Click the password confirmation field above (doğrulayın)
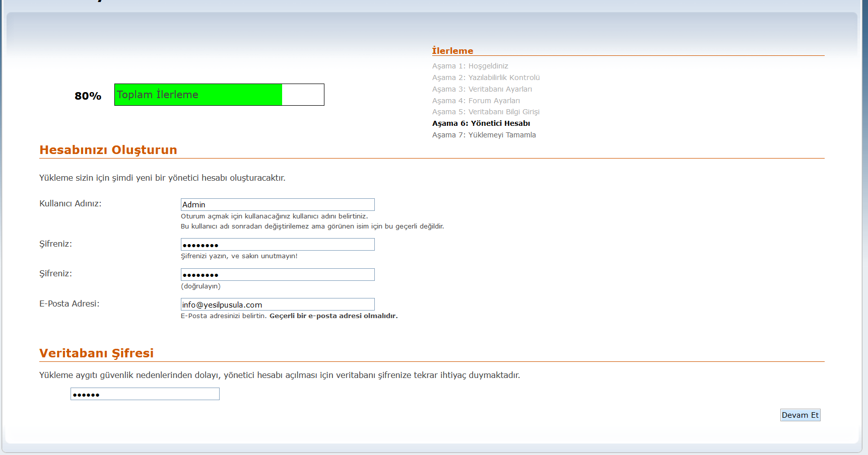The width and height of the screenshot is (868, 455). pos(277,274)
